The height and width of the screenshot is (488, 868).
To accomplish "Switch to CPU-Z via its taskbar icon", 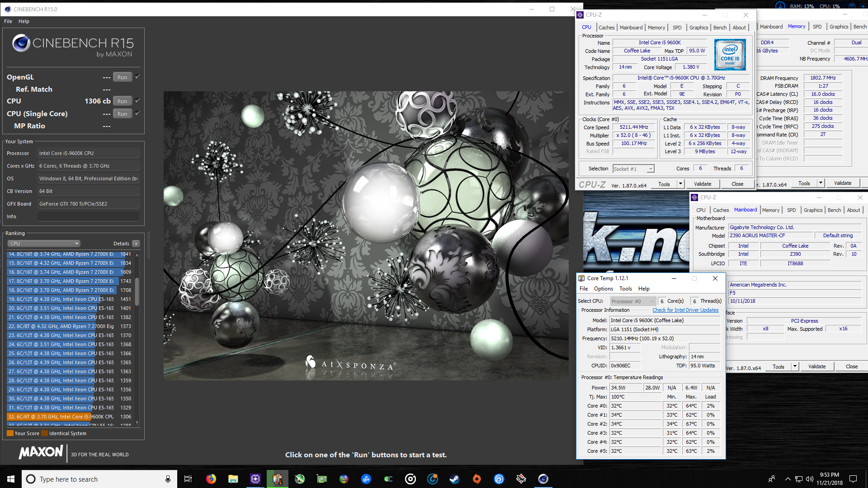I will click(255, 479).
